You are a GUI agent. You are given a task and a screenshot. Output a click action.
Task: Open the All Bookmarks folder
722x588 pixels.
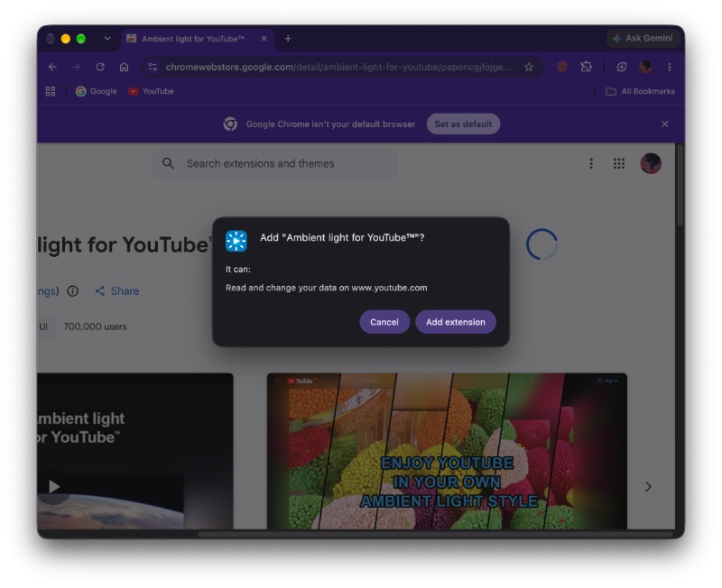(640, 91)
